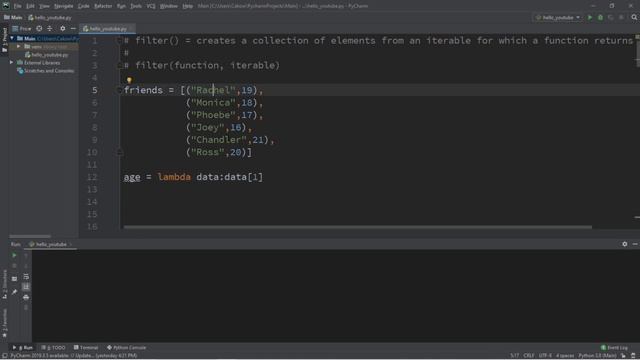Open the TODO tool window
The height and width of the screenshot is (360, 640).
(53, 347)
